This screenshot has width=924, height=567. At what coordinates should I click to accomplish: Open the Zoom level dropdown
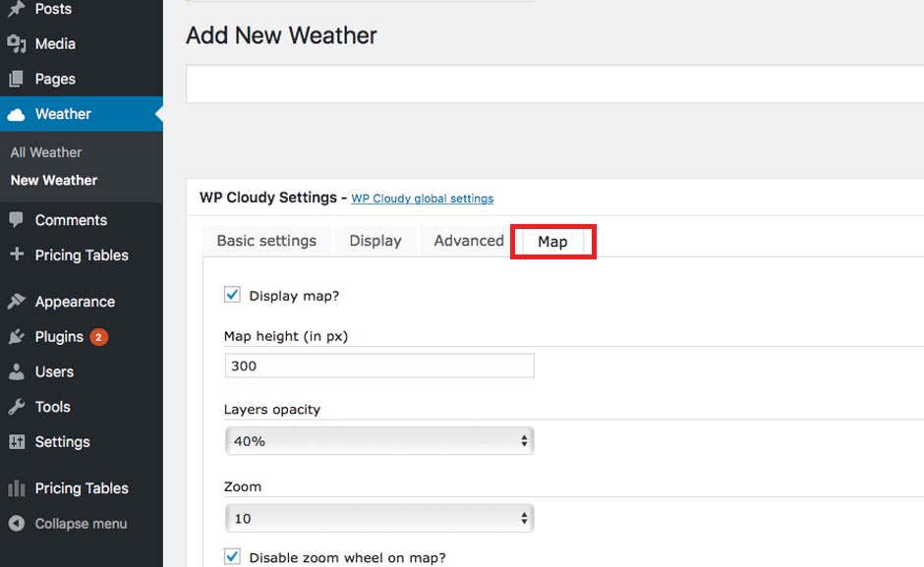pos(379,518)
